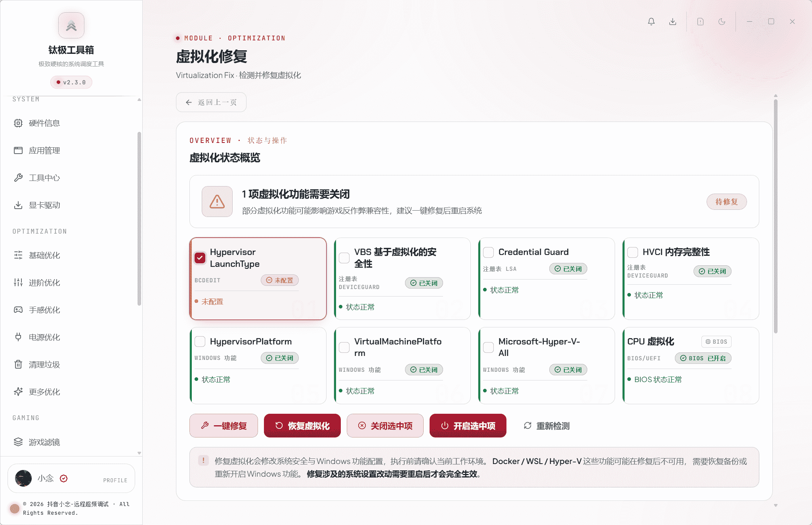Screen dimensions: 812x525
Task: Click the warning triangle icon in banner
Action: tap(217, 202)
